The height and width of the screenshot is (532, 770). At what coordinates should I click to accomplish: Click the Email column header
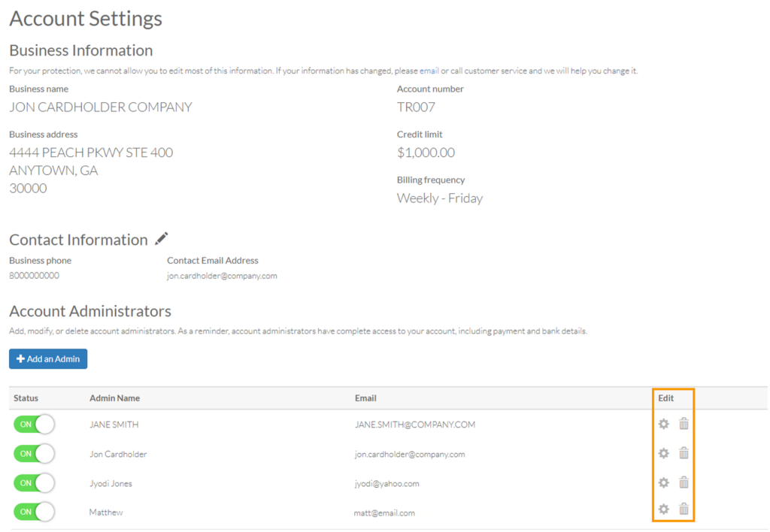[365, 398]
